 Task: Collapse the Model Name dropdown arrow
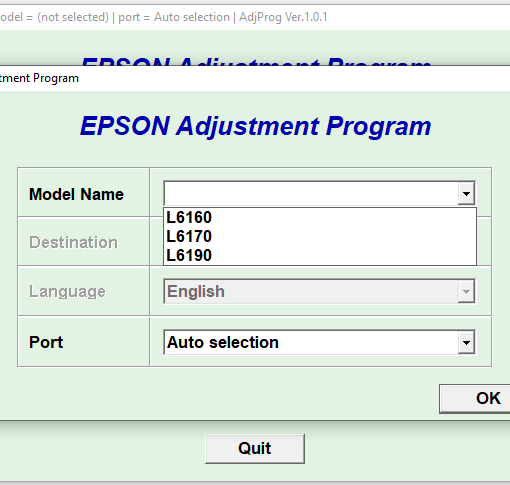point(466,193)
